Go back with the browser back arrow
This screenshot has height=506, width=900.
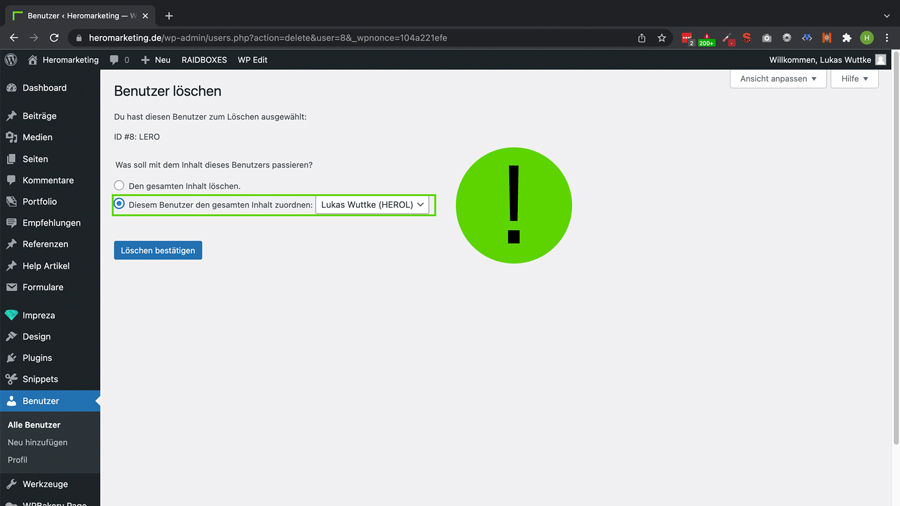pos(14,38)
